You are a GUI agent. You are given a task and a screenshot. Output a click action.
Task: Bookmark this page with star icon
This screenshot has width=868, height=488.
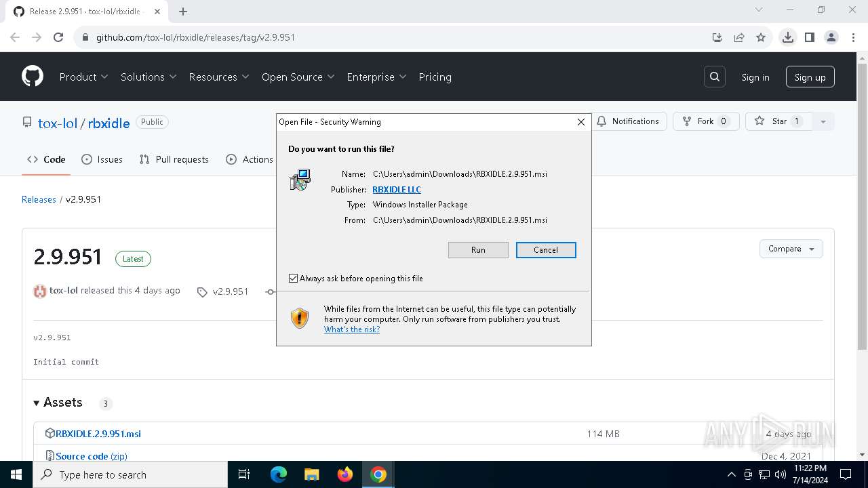tap(761, 37)
